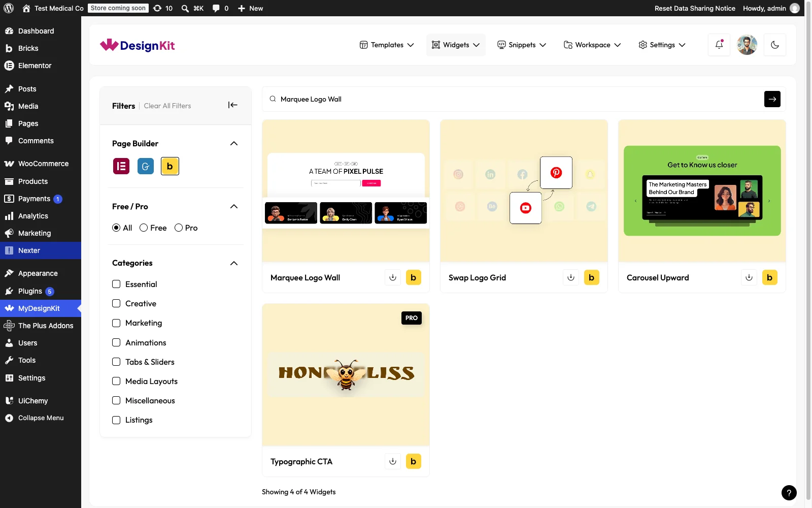Download the Carousel Upward widget
The height and width of the screenshot is (508, 812).
(x=749, y=277)
